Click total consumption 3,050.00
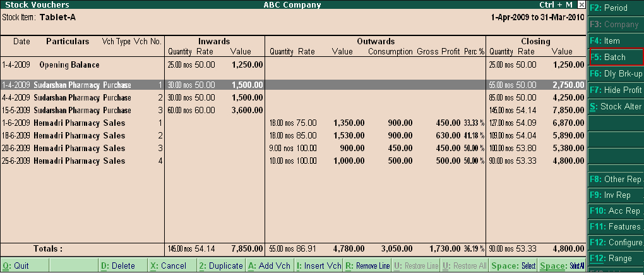The height and width of the screenshot is (275, 644). (x=397, y=248)
